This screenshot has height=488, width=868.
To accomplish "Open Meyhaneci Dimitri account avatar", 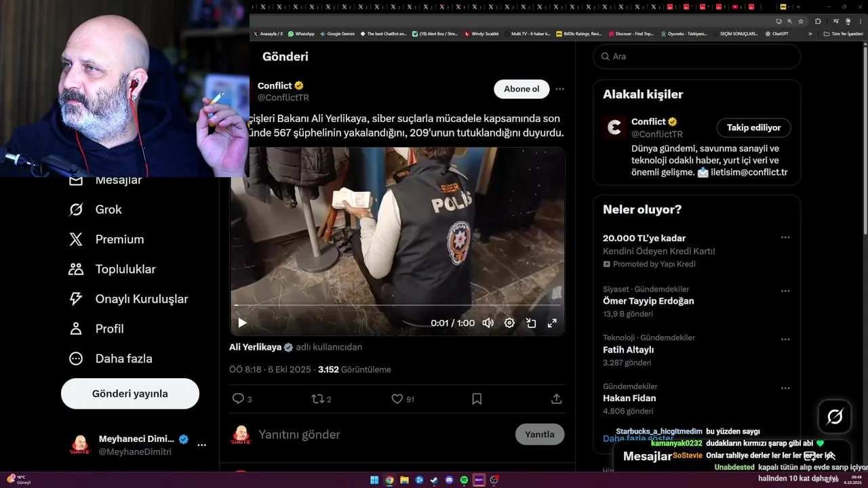I will pos(80,445).
